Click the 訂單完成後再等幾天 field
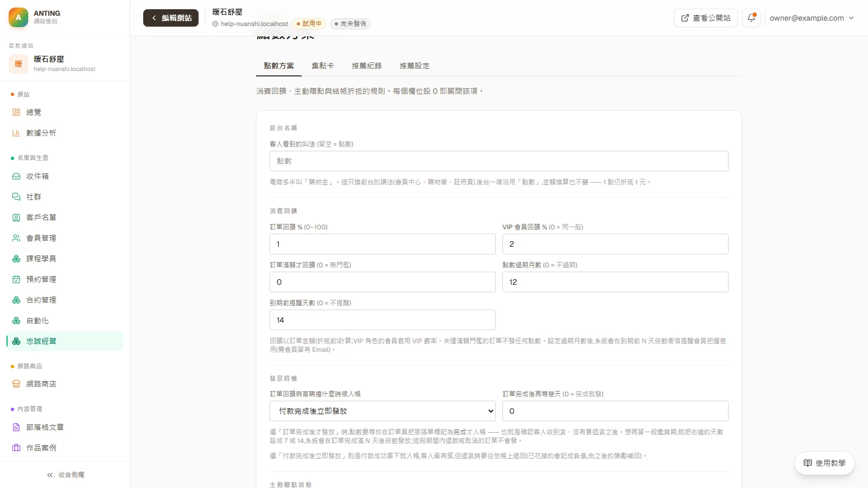The height and width of the screenshot is (488, 868). pos(615,411)
